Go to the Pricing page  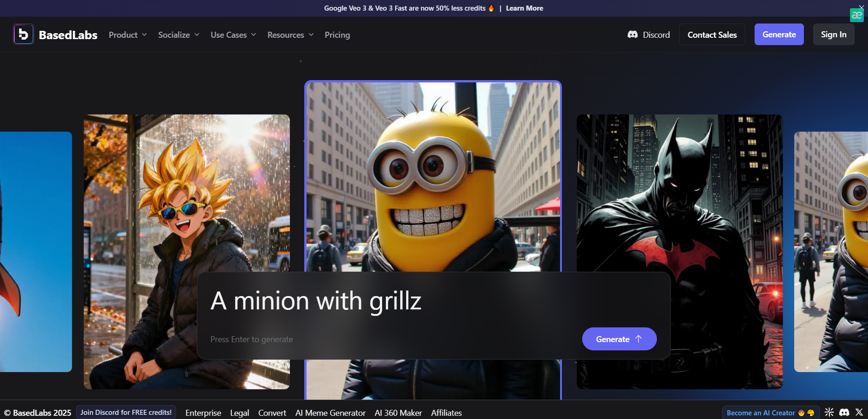click(337, 35)
